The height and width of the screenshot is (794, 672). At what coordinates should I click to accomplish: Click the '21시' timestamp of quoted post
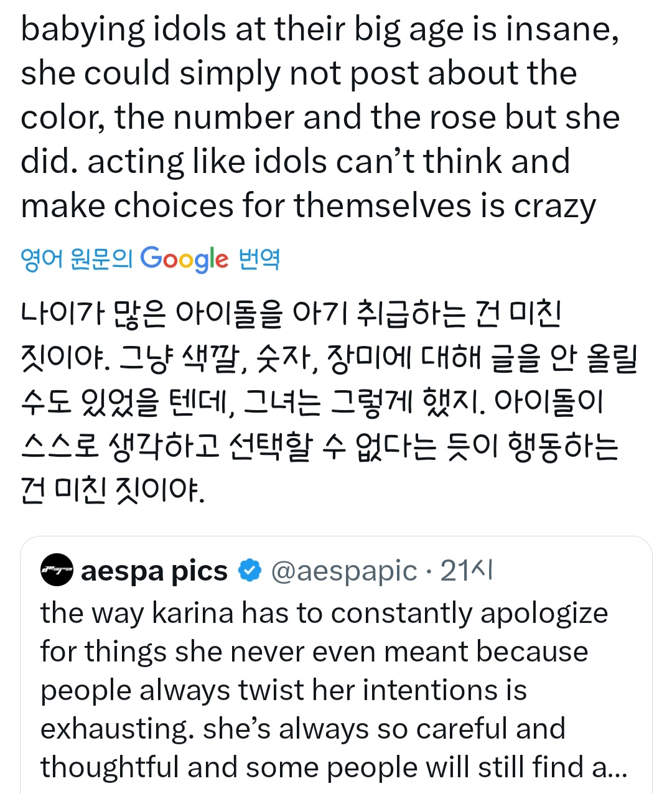click(467, 571)
